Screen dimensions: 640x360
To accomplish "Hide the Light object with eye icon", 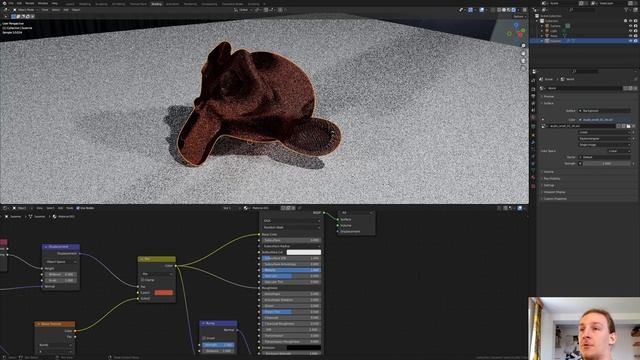I will tap(630, 31).
